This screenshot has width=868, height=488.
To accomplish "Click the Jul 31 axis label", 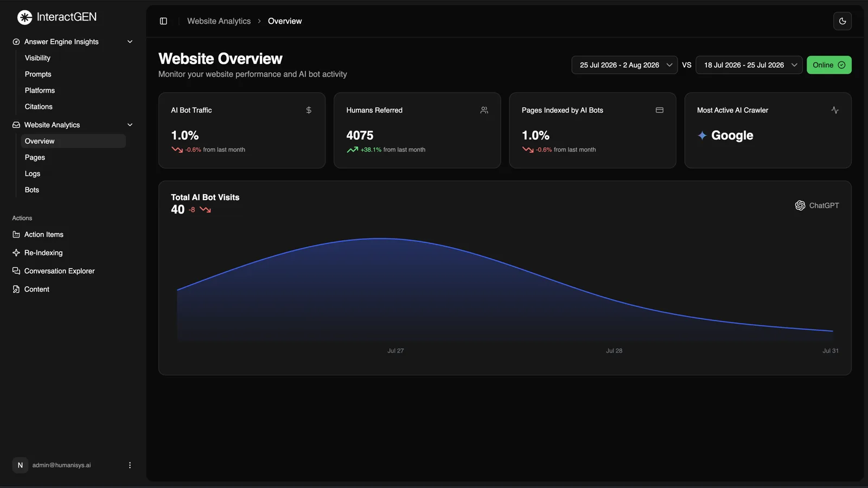I will pyautogui.click(x=830, y=351).
